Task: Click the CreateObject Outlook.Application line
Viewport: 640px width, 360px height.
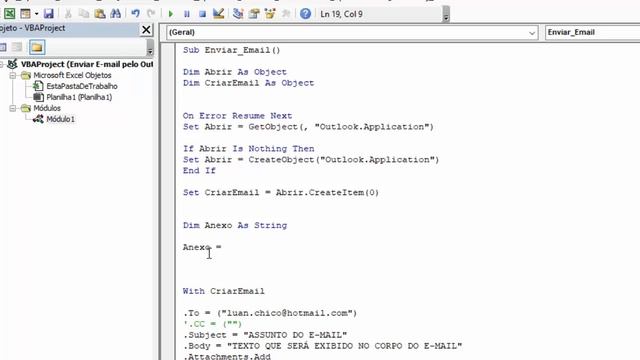Action: pos(311,160)
